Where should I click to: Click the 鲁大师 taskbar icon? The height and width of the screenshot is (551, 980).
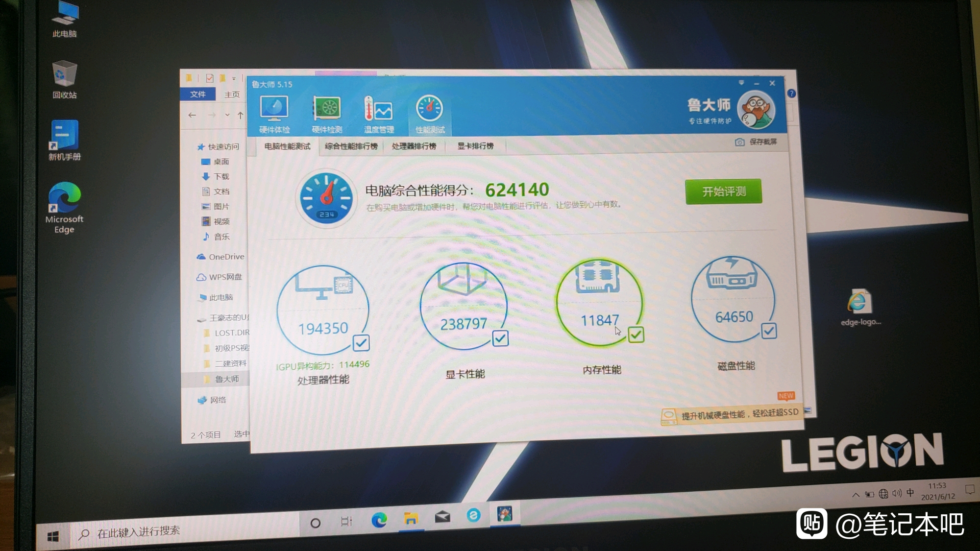coord(505,514)
